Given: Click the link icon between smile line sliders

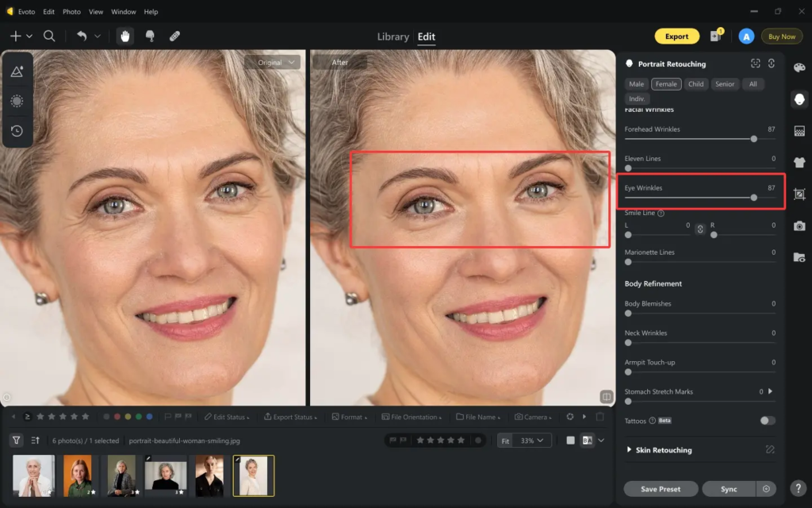Looking at the screenshot, I should (700, 229).
